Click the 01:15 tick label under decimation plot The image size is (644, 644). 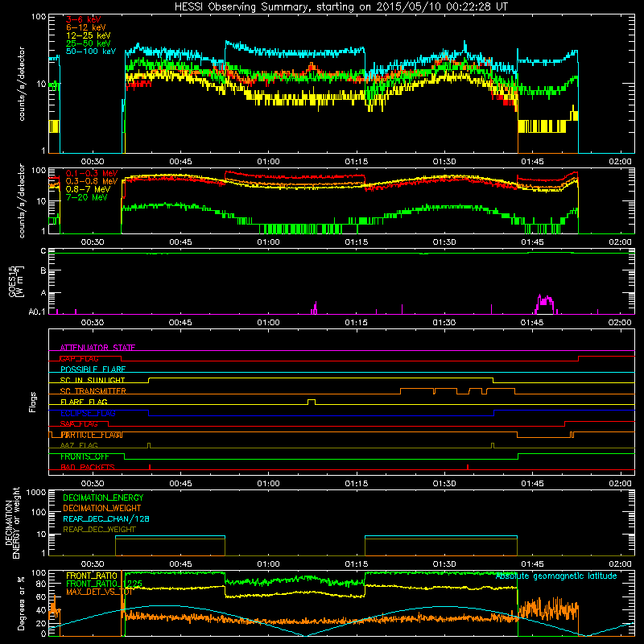[356, 564]
